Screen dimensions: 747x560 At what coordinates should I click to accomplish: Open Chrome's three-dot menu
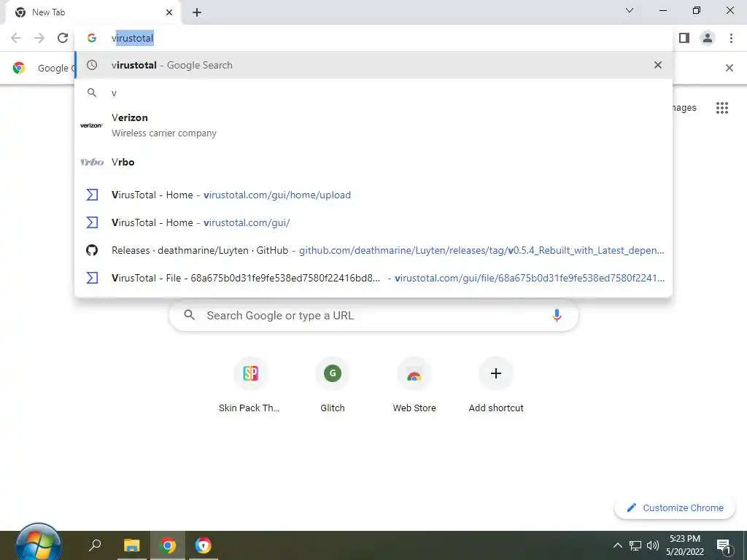pyautogui.click(x=731, y=38)
